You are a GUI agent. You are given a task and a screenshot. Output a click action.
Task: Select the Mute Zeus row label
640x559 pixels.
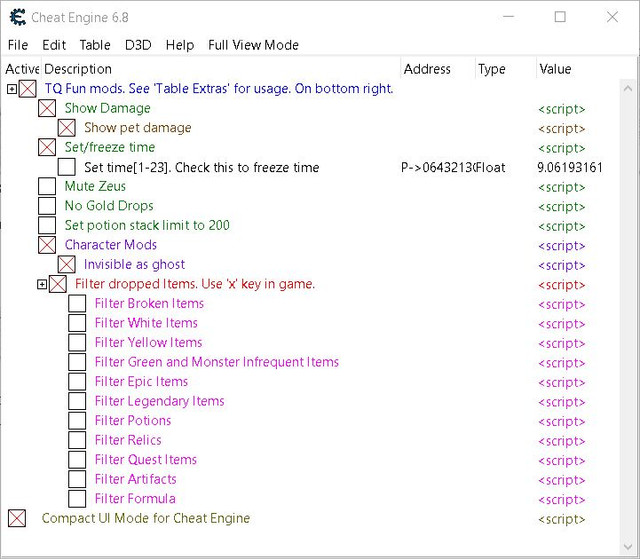pyautogui.click(x=95, y=186)
